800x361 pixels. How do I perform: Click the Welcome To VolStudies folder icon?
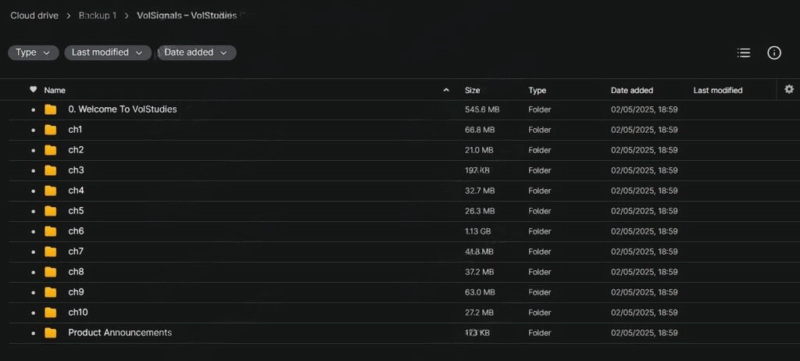51,110
